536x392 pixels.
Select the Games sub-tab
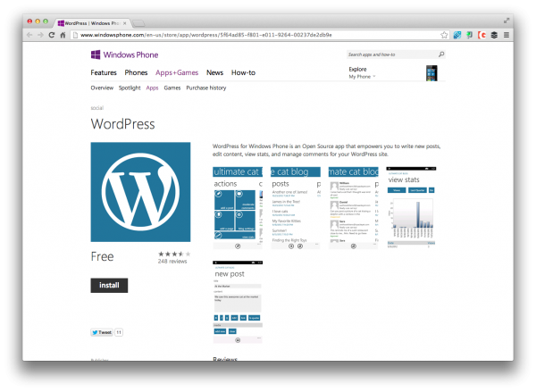(x=172, y=88)
